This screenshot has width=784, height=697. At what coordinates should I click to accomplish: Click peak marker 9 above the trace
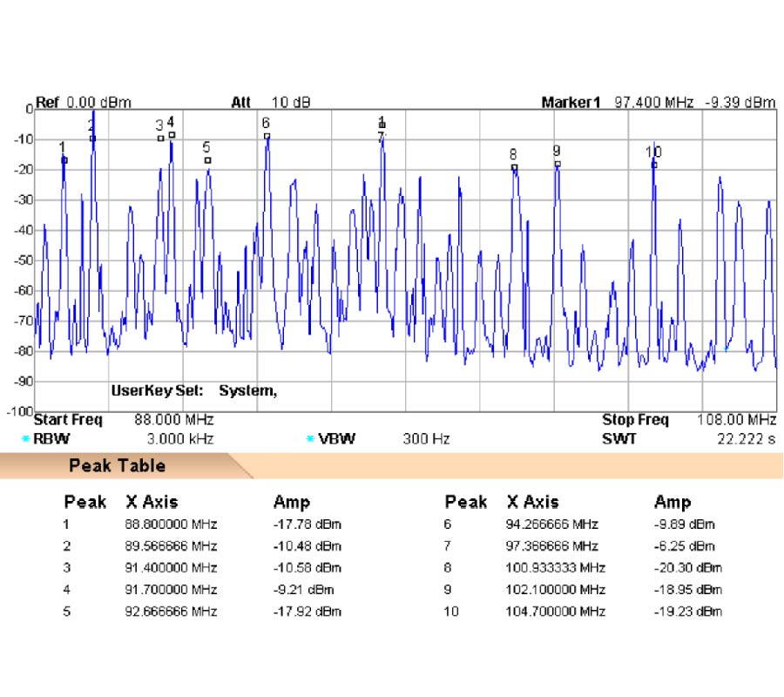click(558, 163)
